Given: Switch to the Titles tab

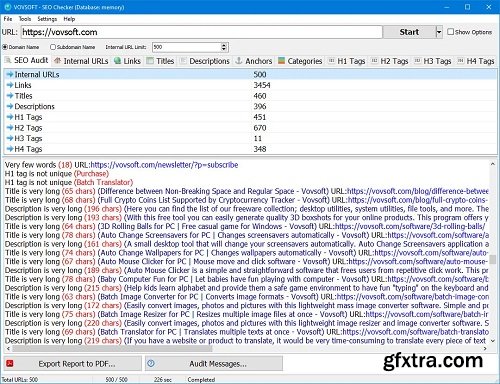Looking at the screenshot, I should click(x=161, y=61).
